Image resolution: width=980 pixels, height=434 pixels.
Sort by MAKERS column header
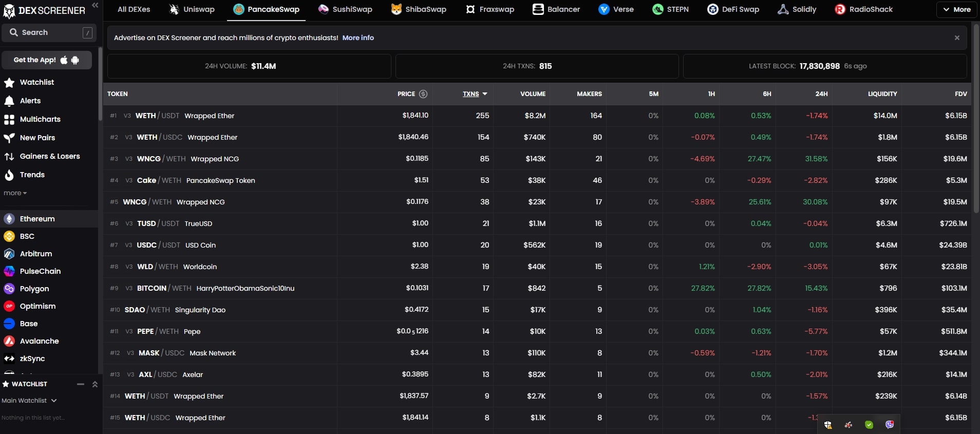(589, 94)
